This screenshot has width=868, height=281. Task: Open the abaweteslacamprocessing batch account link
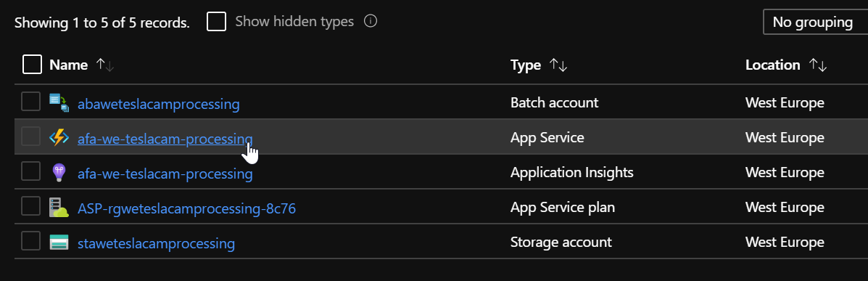click(x=158, y=104)
